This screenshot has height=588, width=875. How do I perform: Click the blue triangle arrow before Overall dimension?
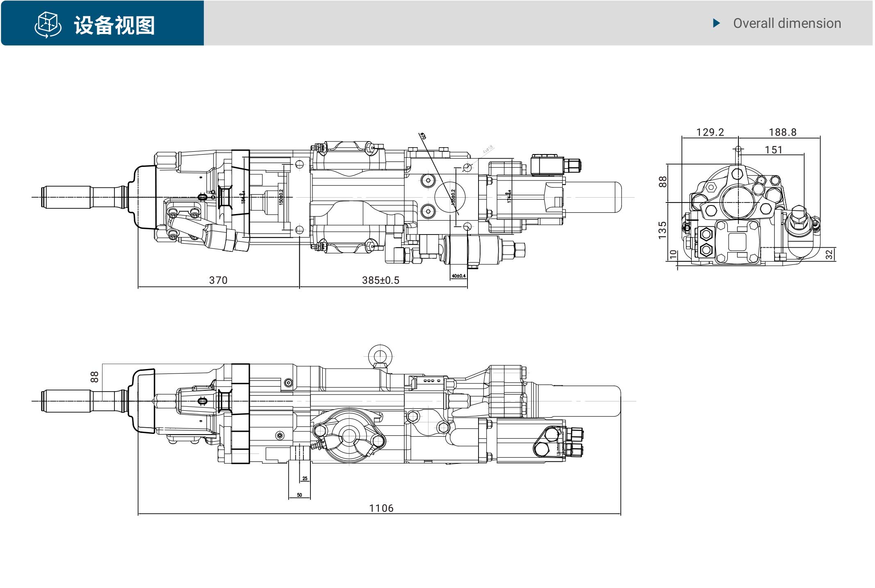[x=716, y=23]
